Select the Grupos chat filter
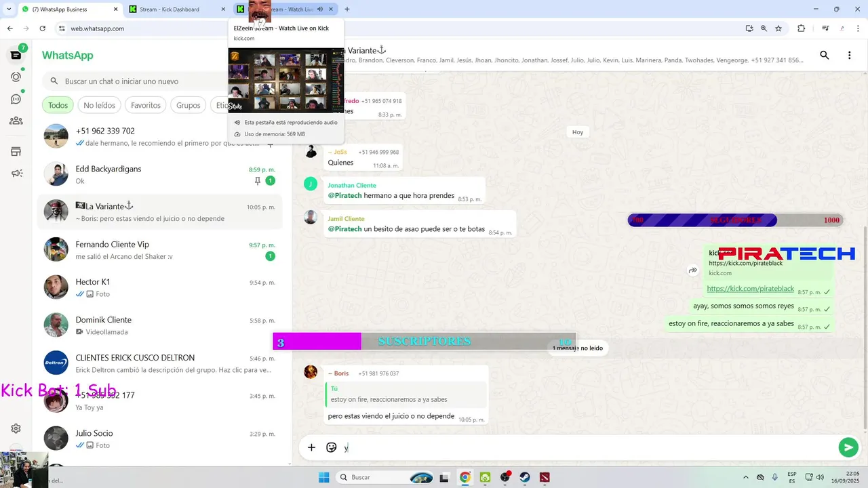 tap(189, 105)
